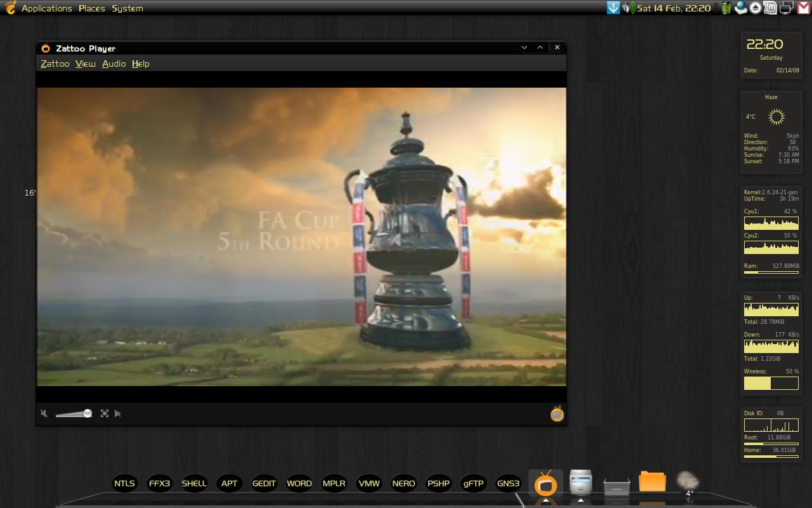Click the Zattoo TV icon in dock
The width and height of the screenshot is (812, 508).
546,484
